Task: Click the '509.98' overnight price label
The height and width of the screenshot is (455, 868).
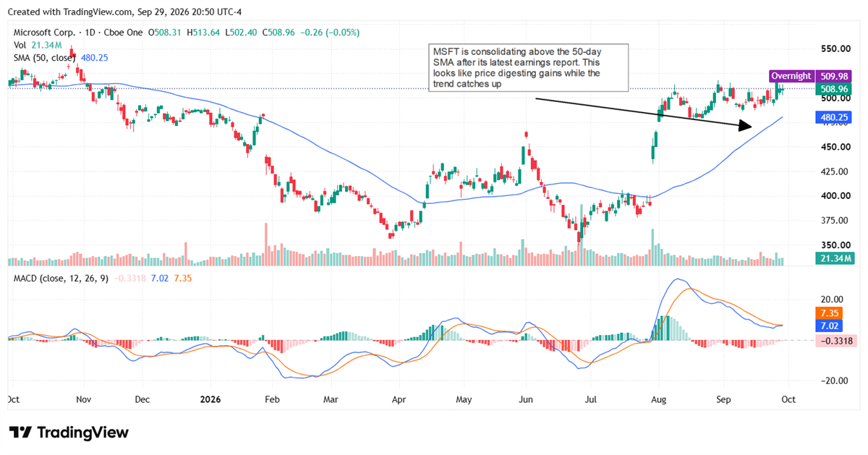Action: (834, 76)
